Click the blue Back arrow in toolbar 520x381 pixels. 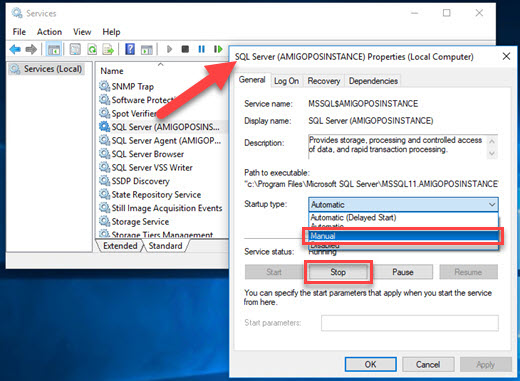coord(15,50)
